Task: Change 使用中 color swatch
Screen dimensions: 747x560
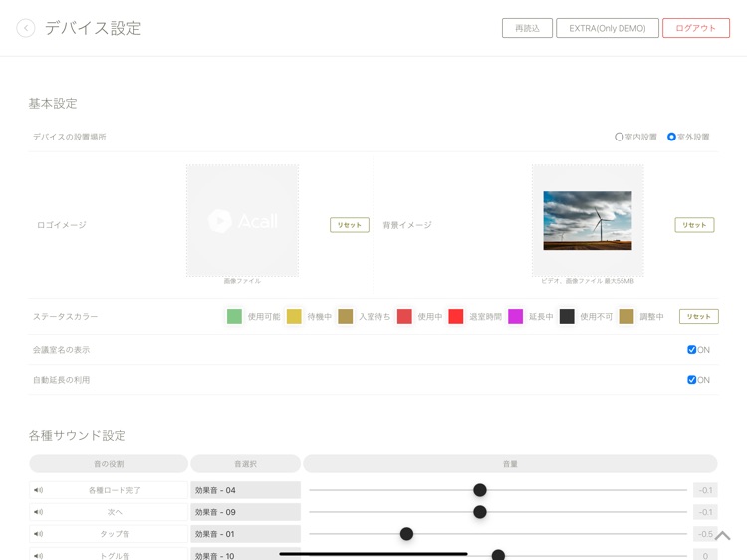Action: (404, 317)
